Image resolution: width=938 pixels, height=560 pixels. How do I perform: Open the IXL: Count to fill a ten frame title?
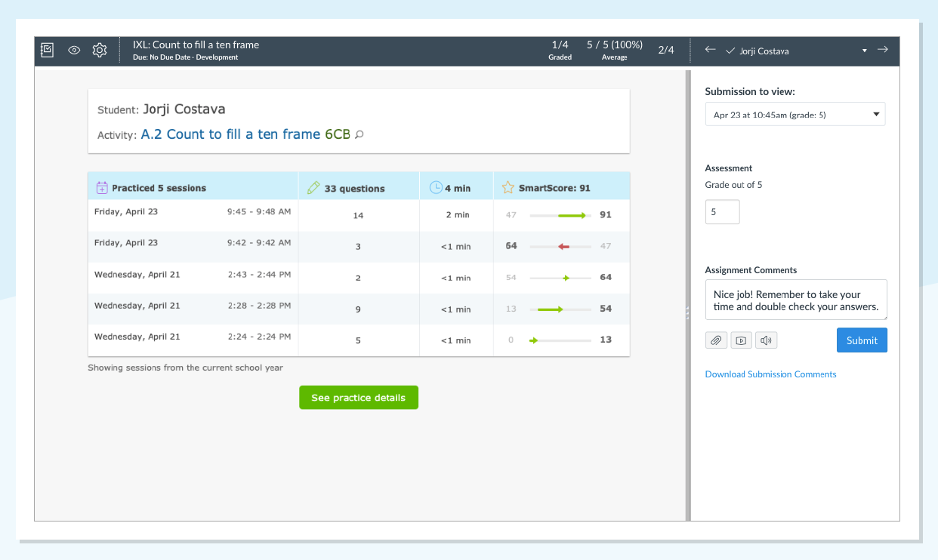pyautogui.click(x=196, y=45)
